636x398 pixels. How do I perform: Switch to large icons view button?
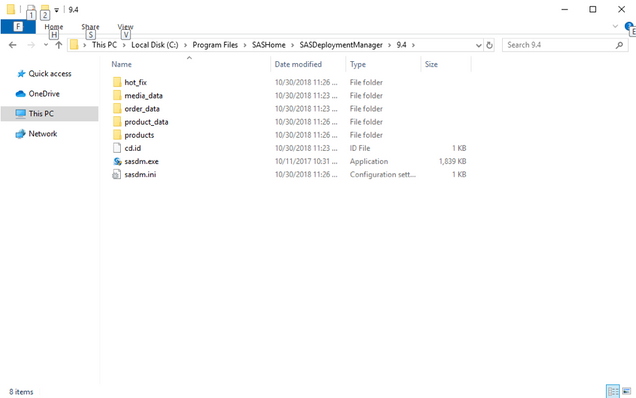(x=627, y=392)
